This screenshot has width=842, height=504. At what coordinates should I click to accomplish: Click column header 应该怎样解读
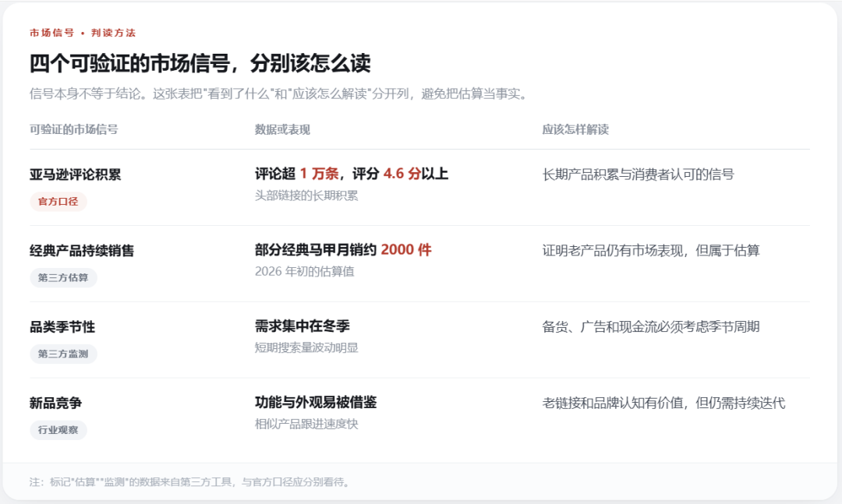click(575, 129)
